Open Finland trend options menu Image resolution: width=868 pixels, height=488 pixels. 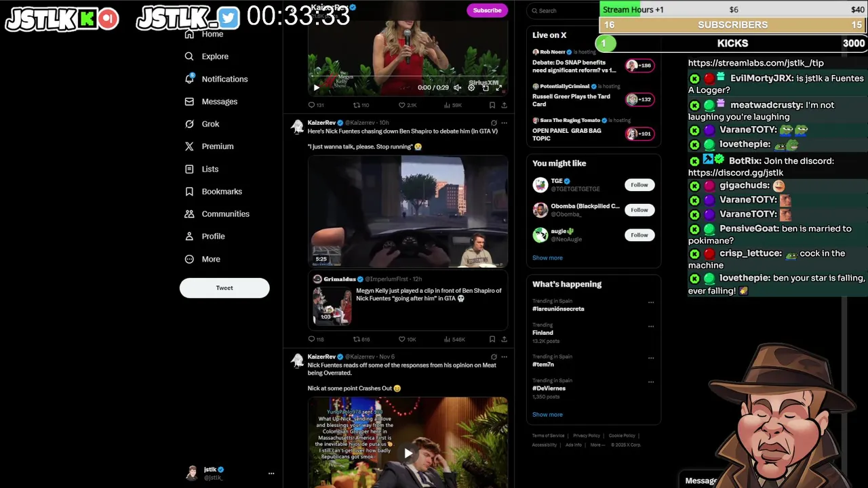651,326
